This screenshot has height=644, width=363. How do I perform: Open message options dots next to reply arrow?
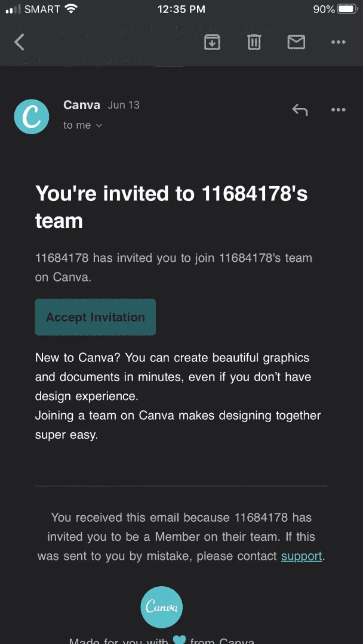(x=338, y=110)
